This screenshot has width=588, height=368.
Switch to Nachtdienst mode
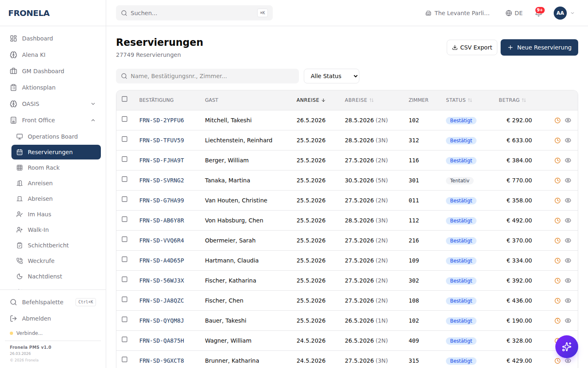tap(46, 276)
